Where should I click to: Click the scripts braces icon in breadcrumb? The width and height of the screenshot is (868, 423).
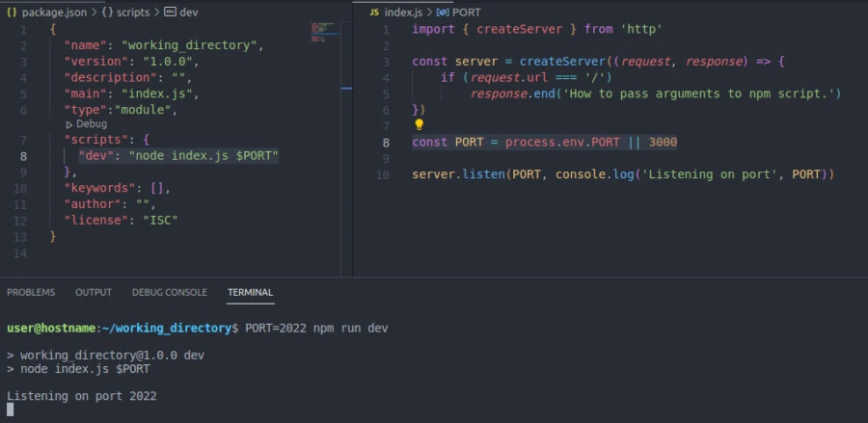107,12
